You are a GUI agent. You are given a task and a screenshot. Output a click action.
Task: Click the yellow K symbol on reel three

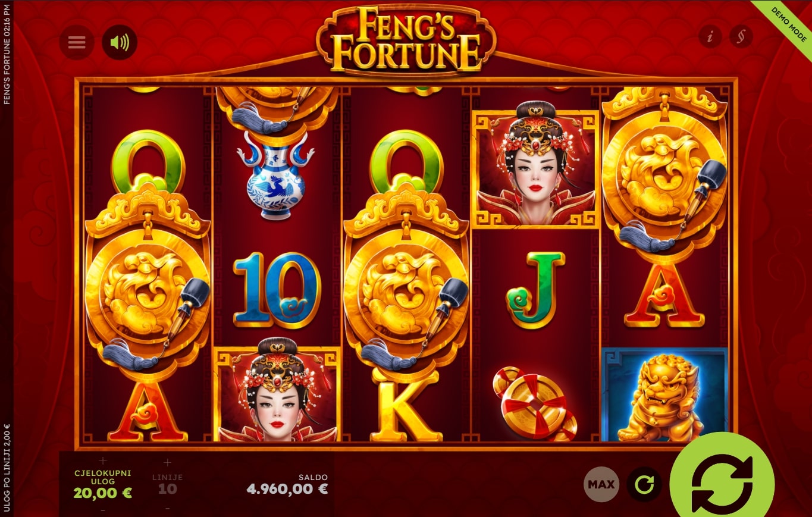tap(407, 411)
